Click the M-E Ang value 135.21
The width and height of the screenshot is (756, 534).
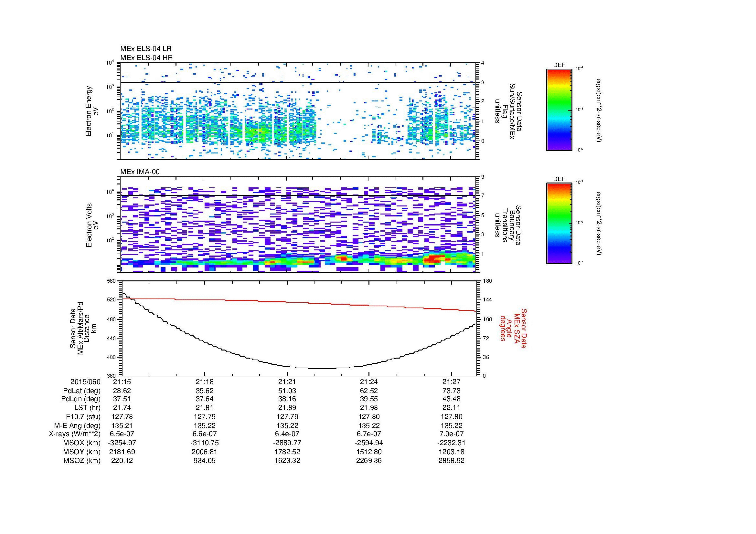click(x=122, y=426)
